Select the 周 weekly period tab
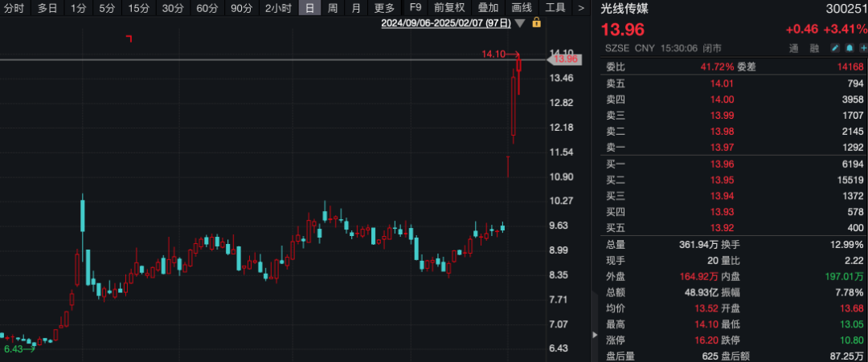 click(x=332, y=8)
